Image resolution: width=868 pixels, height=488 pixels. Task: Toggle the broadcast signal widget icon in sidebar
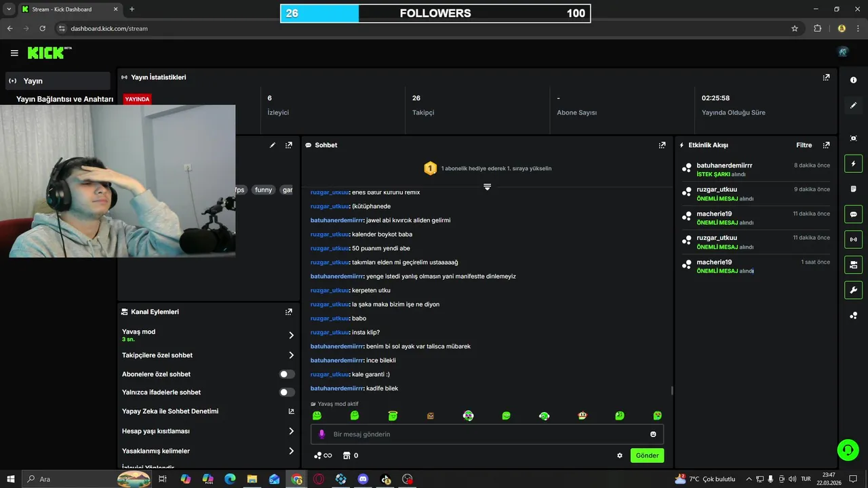(853, 239)
